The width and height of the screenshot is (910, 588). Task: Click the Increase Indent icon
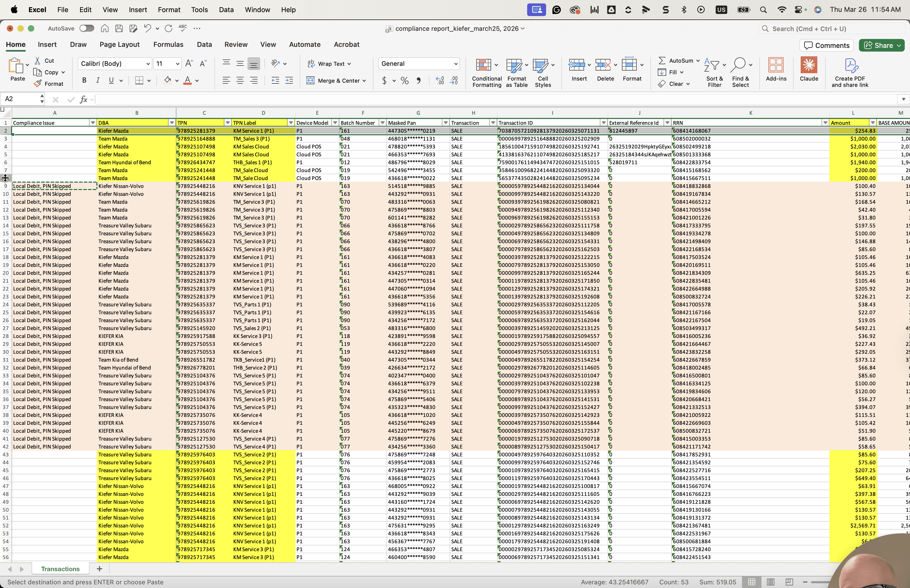click(x=289, y=81)
